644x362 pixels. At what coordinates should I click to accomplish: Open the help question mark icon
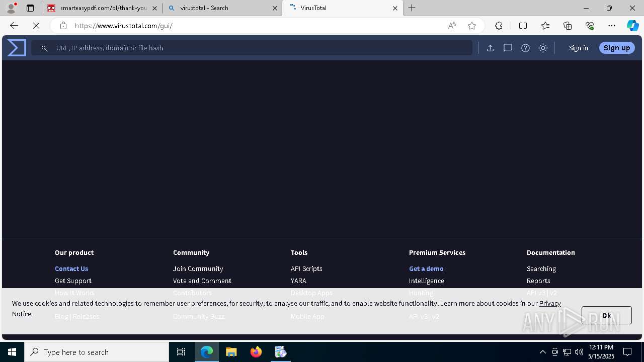tap(525, 48)
